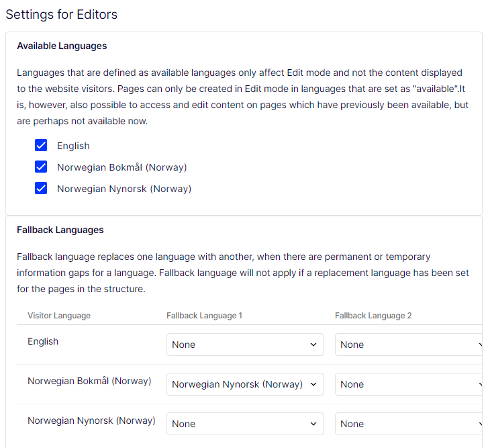Disable the Norwegian Nynorsk (Norway) checkbox
This screenshot has width=490, height=448.
41,189
